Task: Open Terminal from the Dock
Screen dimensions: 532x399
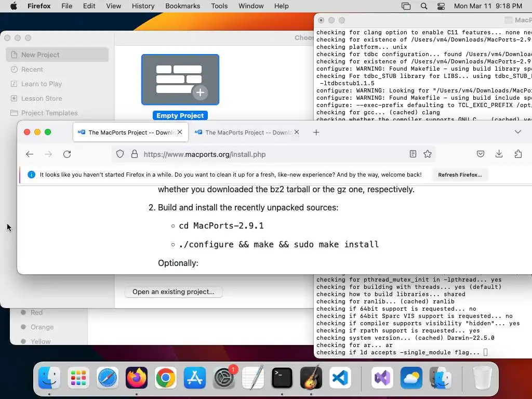Action: coord(282,378)
